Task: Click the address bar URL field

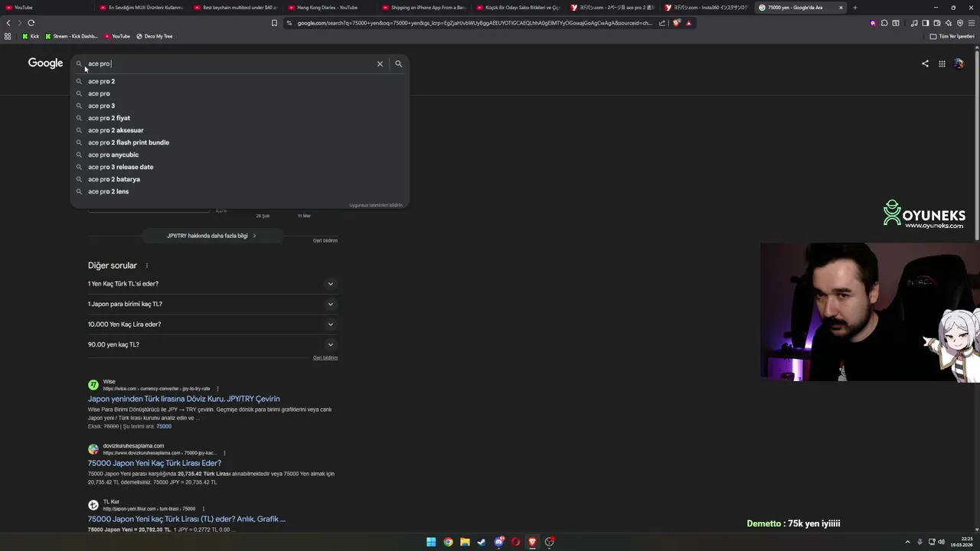Action: (475, 23)
